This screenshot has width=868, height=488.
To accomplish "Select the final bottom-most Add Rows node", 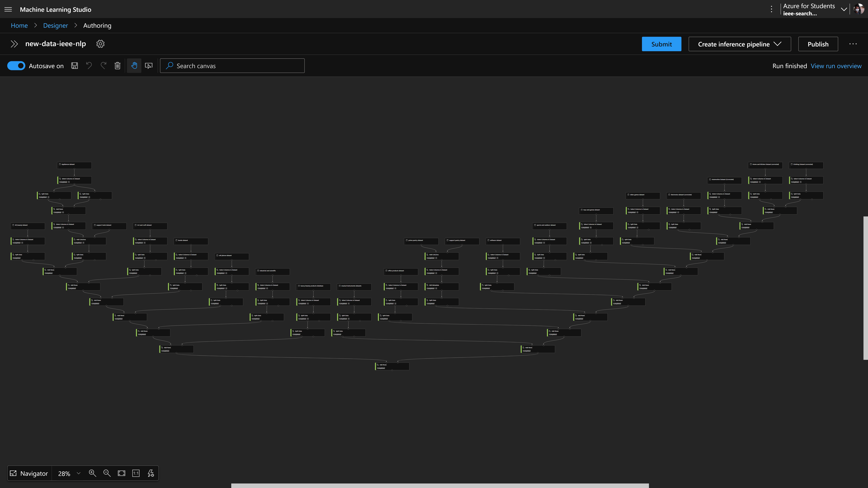I will [x=392, y=366].
